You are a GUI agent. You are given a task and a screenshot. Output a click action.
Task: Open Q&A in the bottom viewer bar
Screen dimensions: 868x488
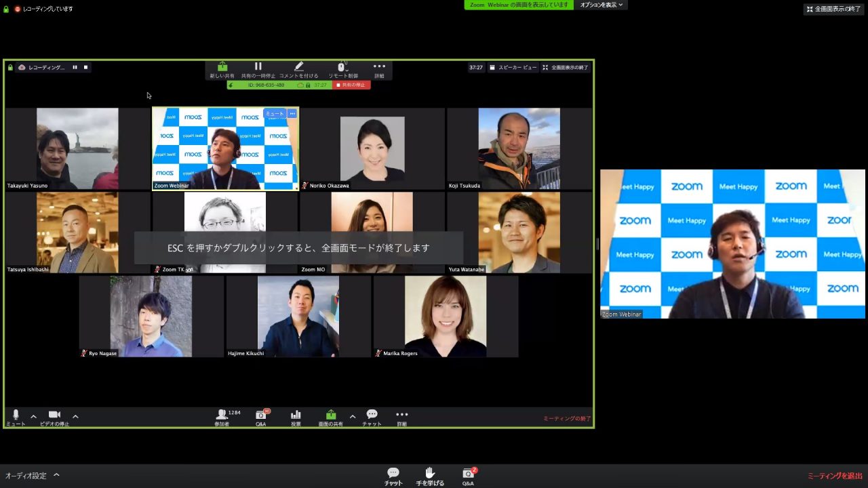pos(469,476)
